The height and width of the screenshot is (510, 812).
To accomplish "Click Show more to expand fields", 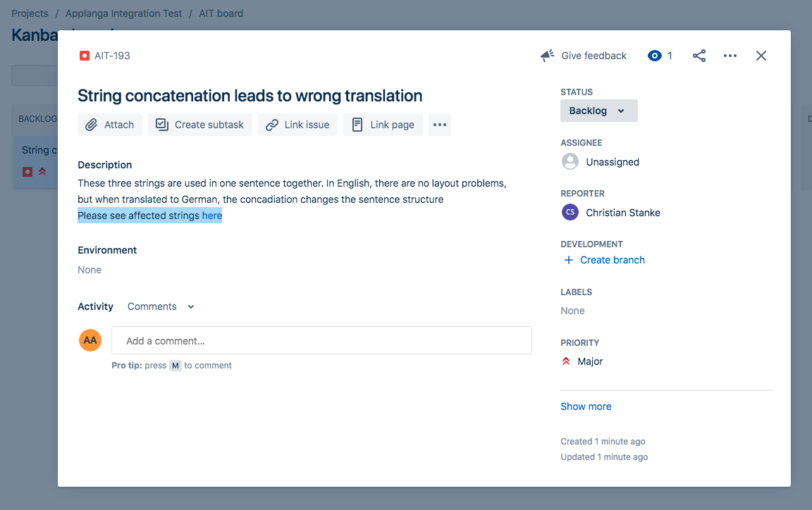I will click(x=586, y=406).
